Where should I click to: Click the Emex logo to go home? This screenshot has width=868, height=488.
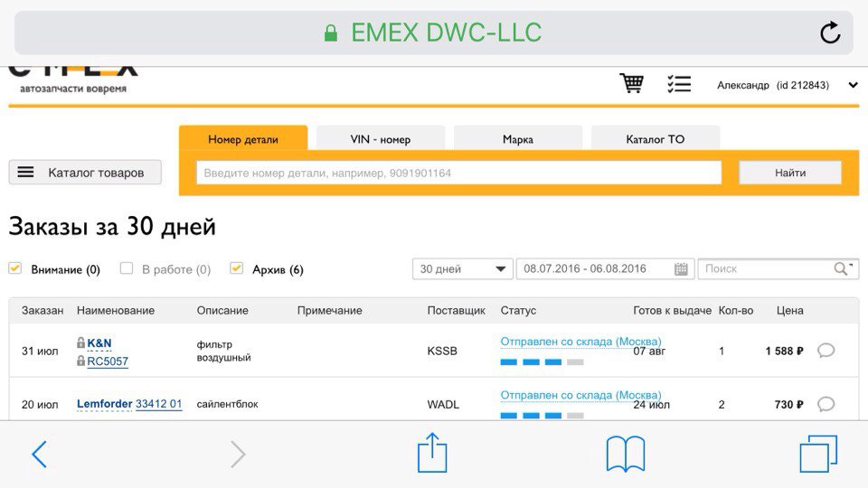73,80
